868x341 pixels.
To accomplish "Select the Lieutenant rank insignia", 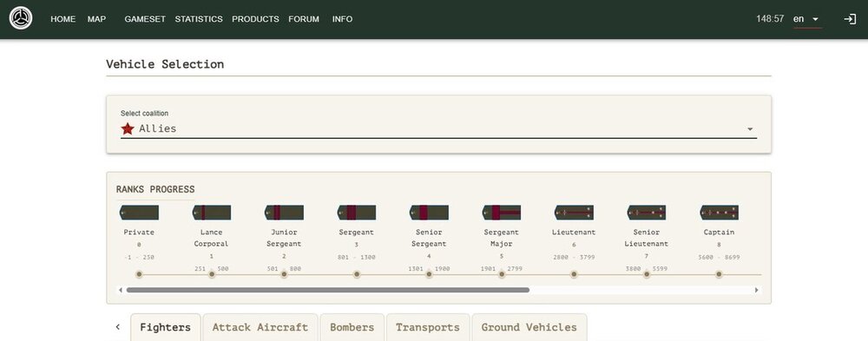I will [x=574, y=213].
